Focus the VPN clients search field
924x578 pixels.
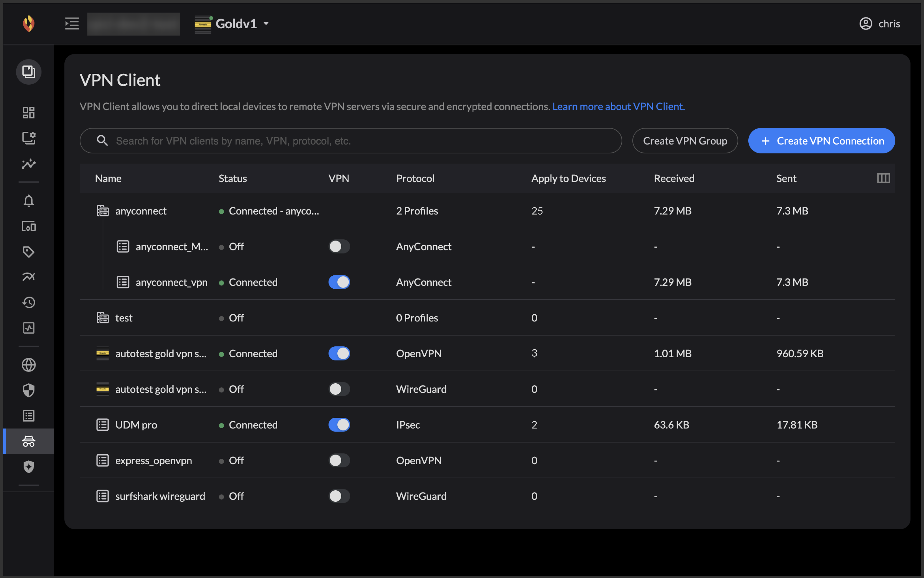click(351, 141)
